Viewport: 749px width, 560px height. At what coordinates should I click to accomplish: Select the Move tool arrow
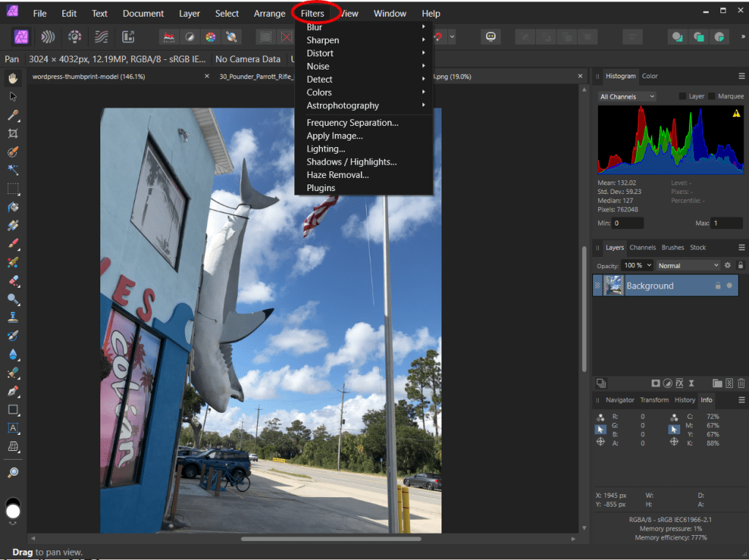[x=13, y=97]
